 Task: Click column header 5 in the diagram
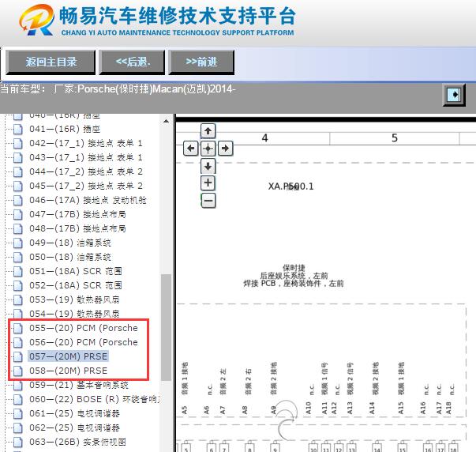tap(395, 138)
